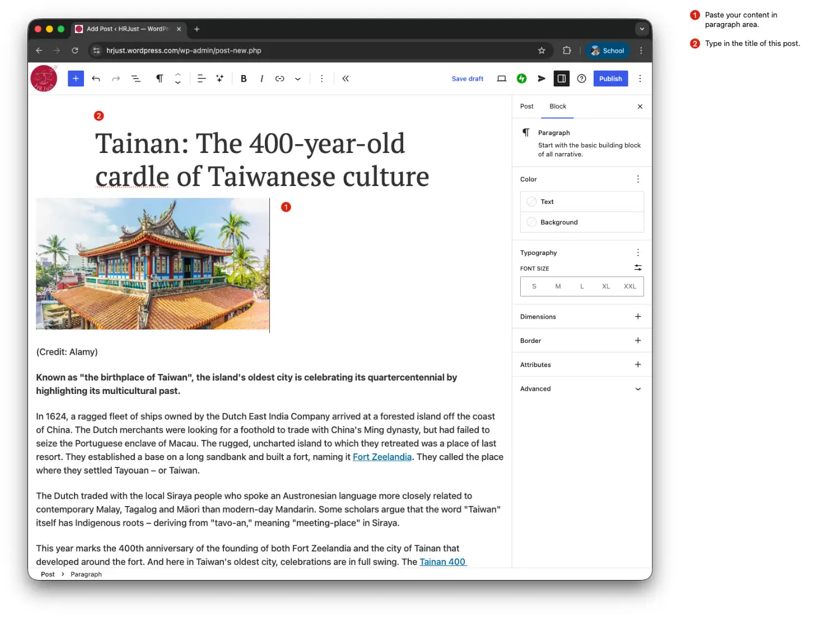Open preview device selector
Viewport: 840px width, 617px height.
point(502,78)
